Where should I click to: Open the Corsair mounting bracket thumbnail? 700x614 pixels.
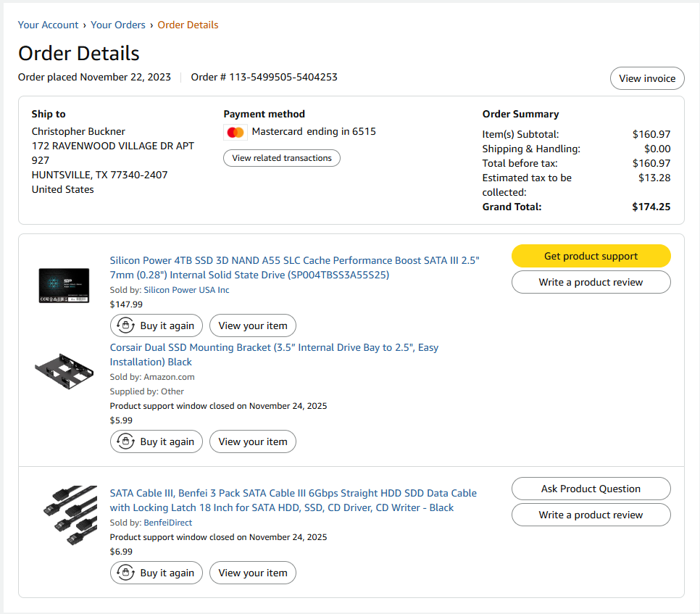pos(64,370)
